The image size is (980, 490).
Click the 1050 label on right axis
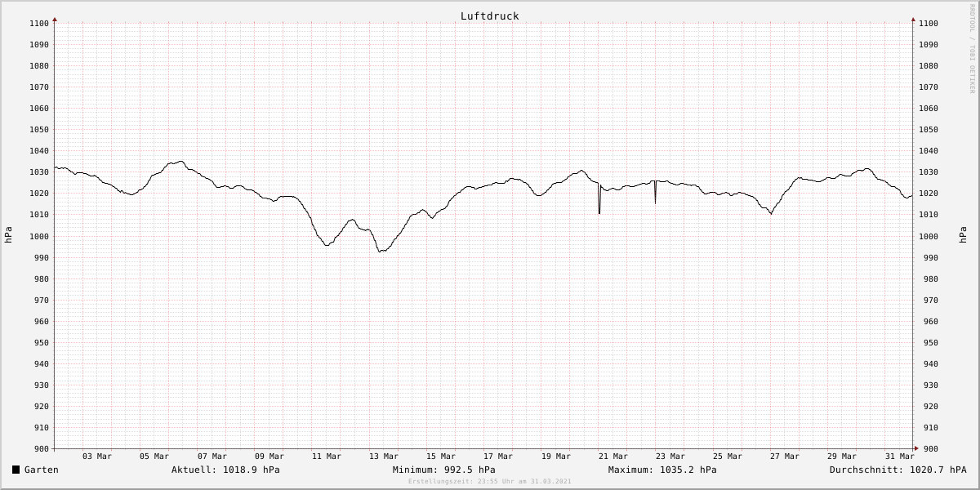(x=928, y=129)
